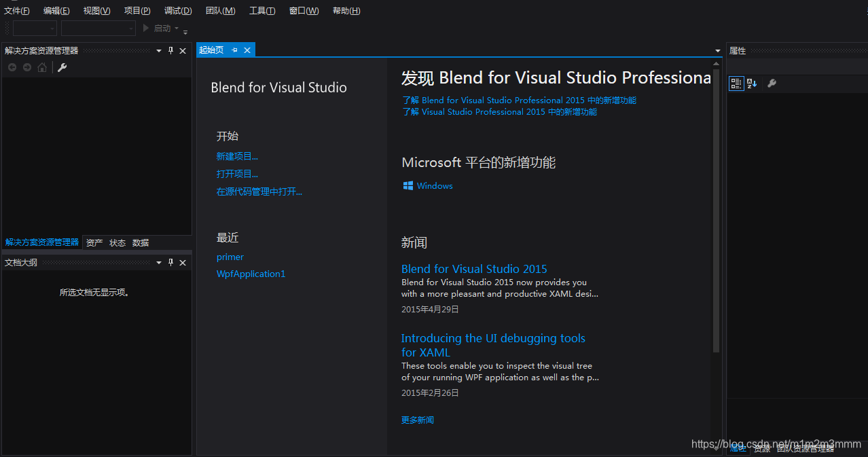Open the document tab list dropdown
Screen dimensions: 868x457
coord(718,51)
